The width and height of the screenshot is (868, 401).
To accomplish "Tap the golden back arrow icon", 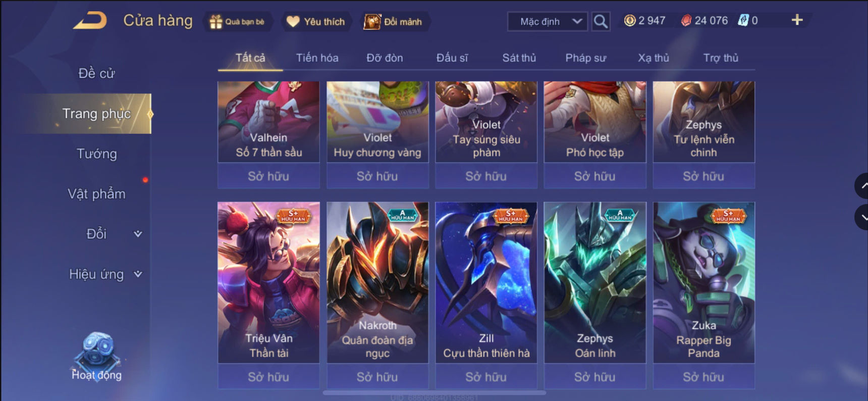I will 90,21.
